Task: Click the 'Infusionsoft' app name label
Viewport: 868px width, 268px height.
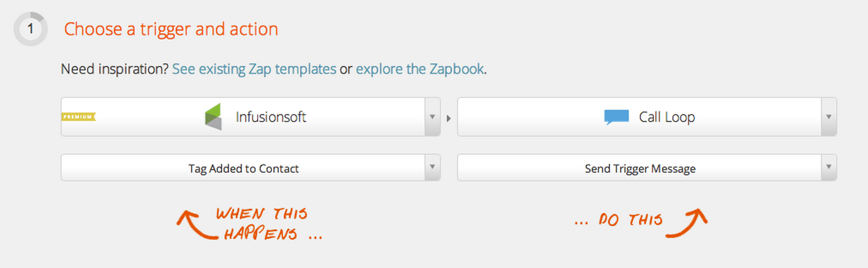Action: tap(271, 117)
